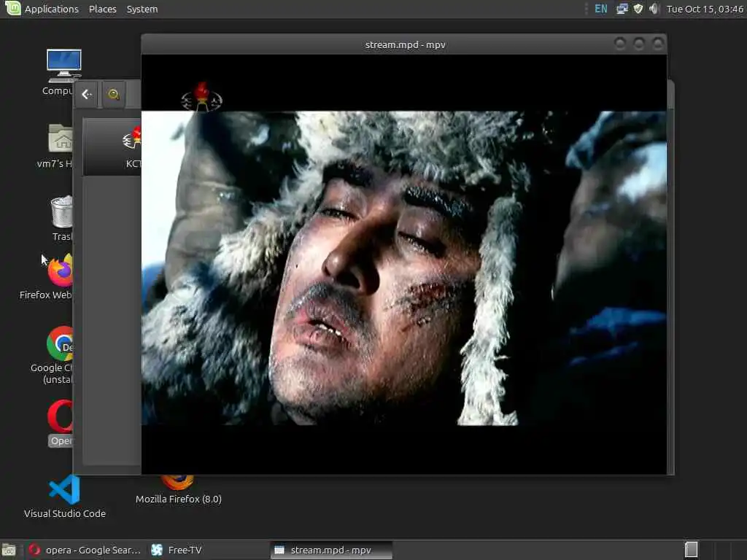Viewport: 747px width, 560px height.
Task: Click the search magnifier in Free-TV window
Action: click(113, 94)
